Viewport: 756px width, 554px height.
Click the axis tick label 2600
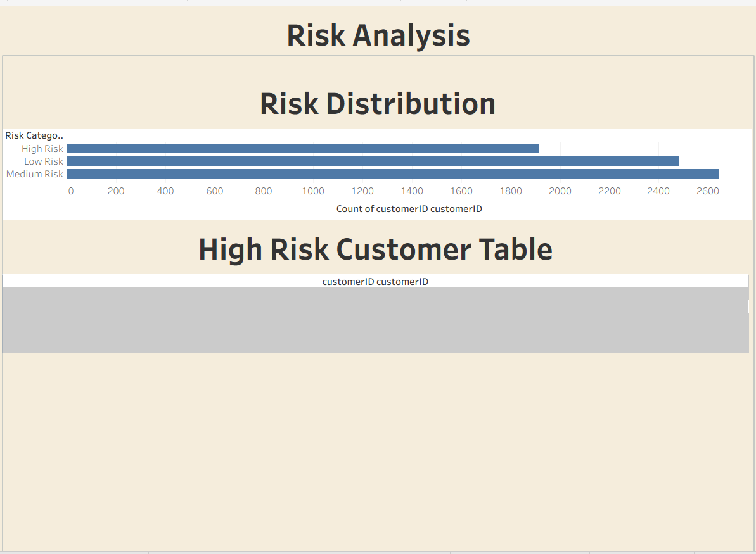(x=708, y=191)
